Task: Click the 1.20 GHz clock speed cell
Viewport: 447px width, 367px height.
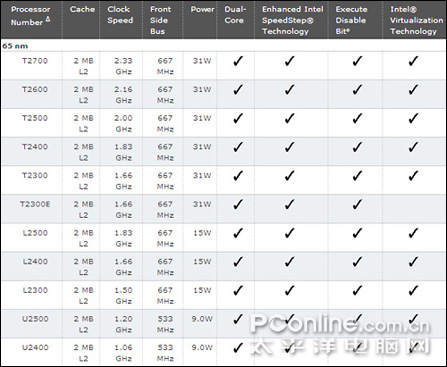Action: 123,324
